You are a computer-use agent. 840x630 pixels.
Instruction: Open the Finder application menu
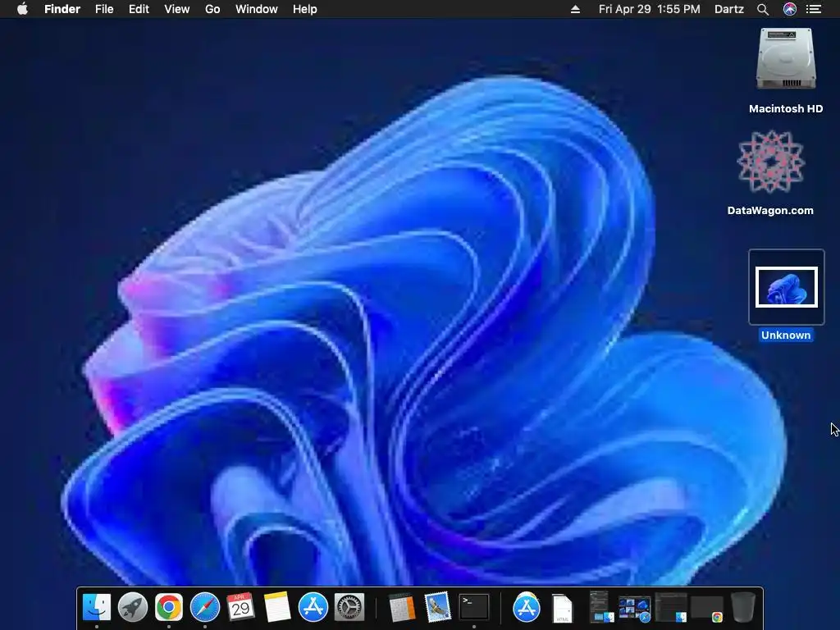tap(62, 9)
